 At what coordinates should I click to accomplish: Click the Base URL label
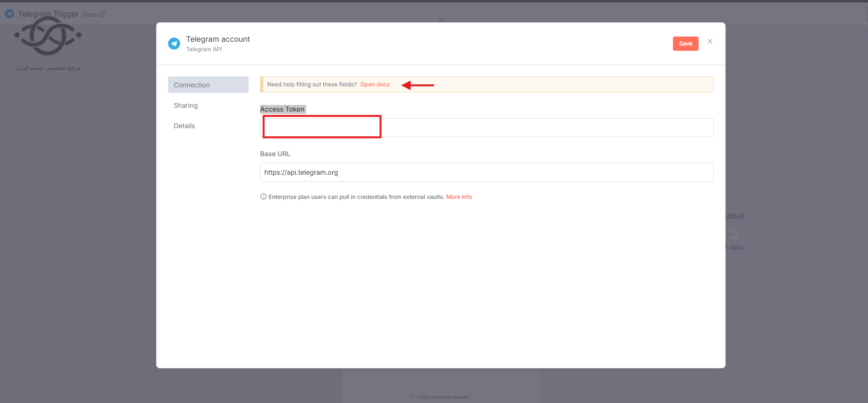pos(275,154)
